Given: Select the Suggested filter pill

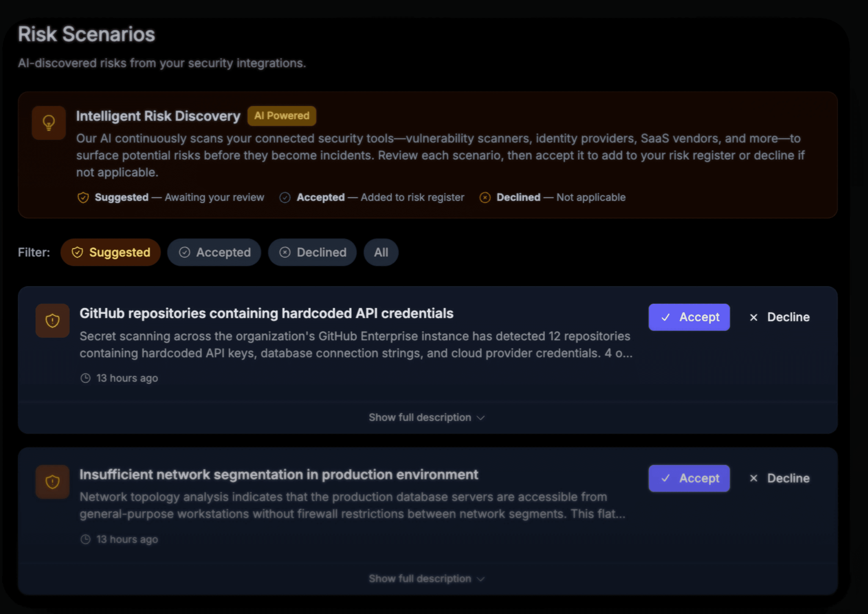Looking at the screenshot, I should coord(111,252).
